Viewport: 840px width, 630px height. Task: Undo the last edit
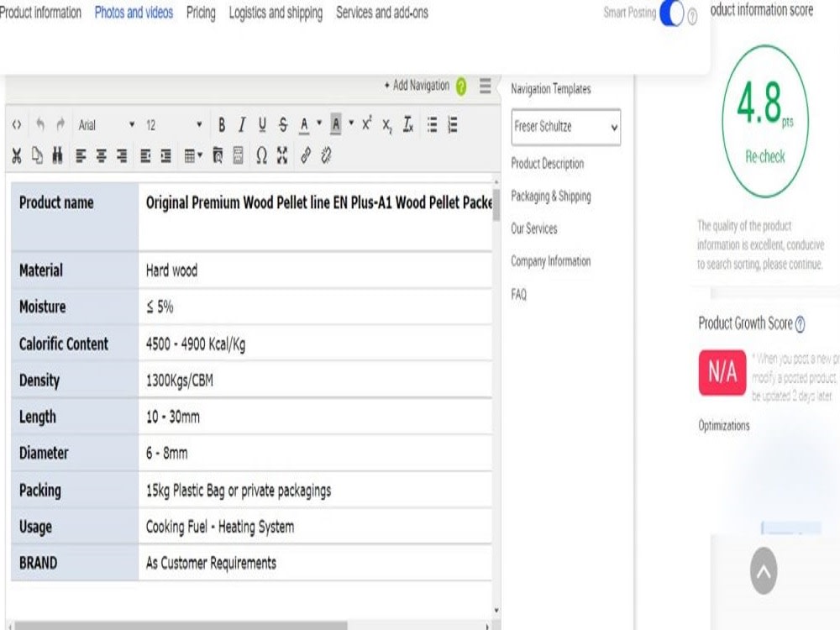pos(39,124)
